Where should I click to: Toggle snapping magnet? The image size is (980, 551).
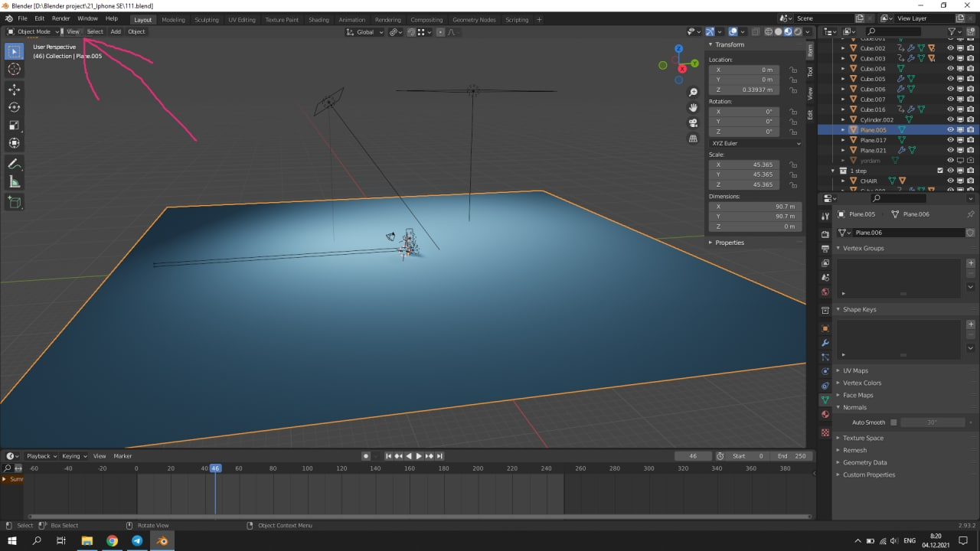(411, 31)
